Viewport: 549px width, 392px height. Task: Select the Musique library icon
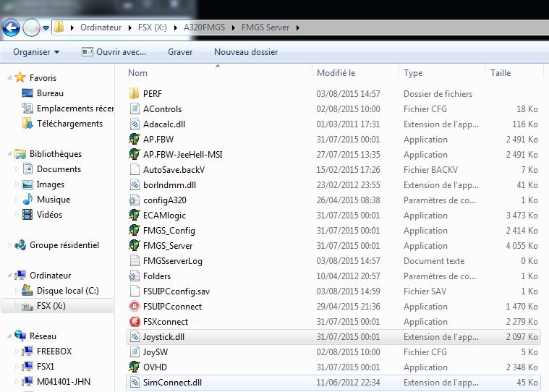click(x=27, y=200)
